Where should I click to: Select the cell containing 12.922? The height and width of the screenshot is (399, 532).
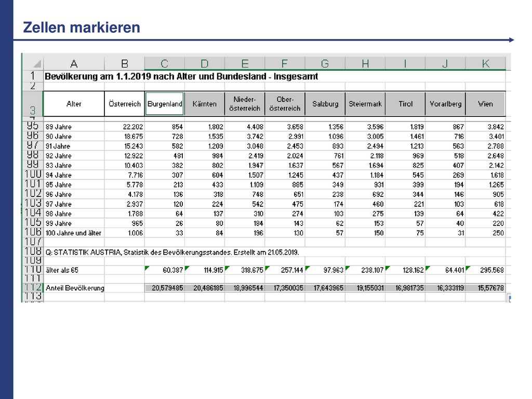click(x=125, y=156)
